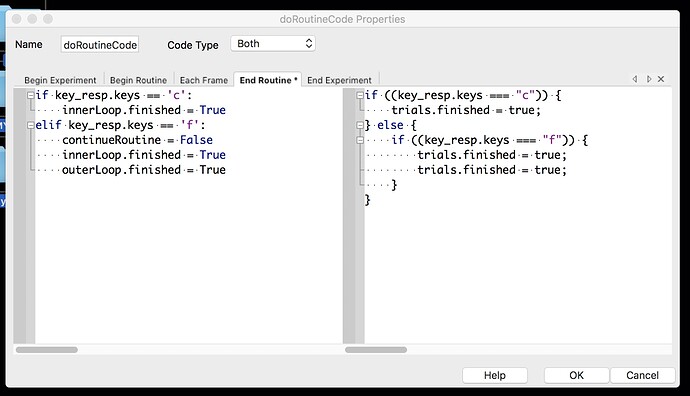This screenshot has width=690, height=396.
Task: Click the JS line 'trials.finished = true;' under first if
Action: (466, 110)
